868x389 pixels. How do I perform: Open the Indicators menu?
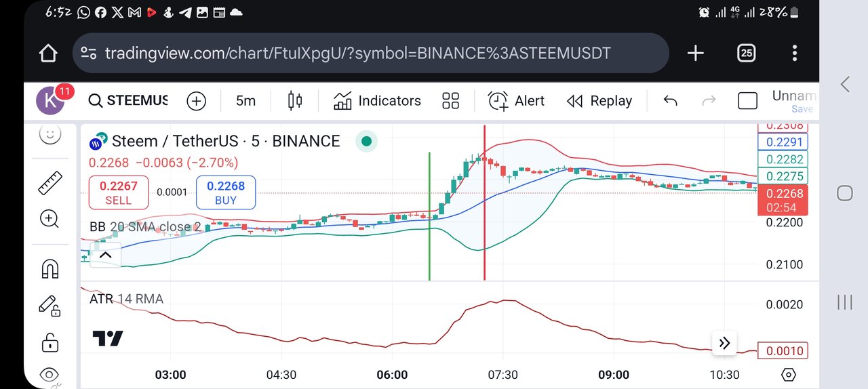(377, 101)
